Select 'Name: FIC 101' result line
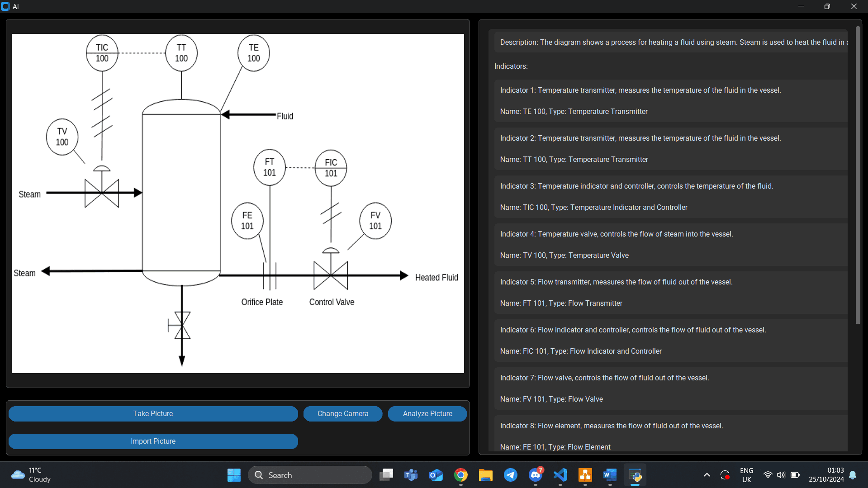868x488 pixels. pos(581,351)
